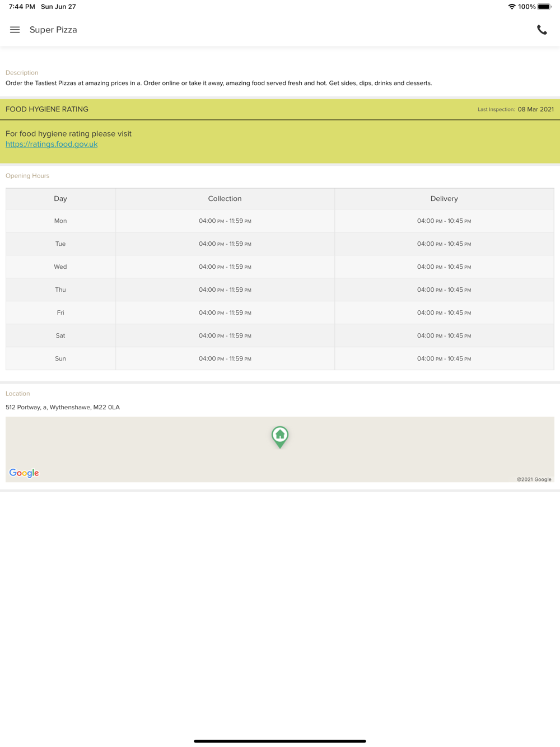Select the Mon row day cell
The height and width of the screenshot is (747, 560).
(60, 221)
